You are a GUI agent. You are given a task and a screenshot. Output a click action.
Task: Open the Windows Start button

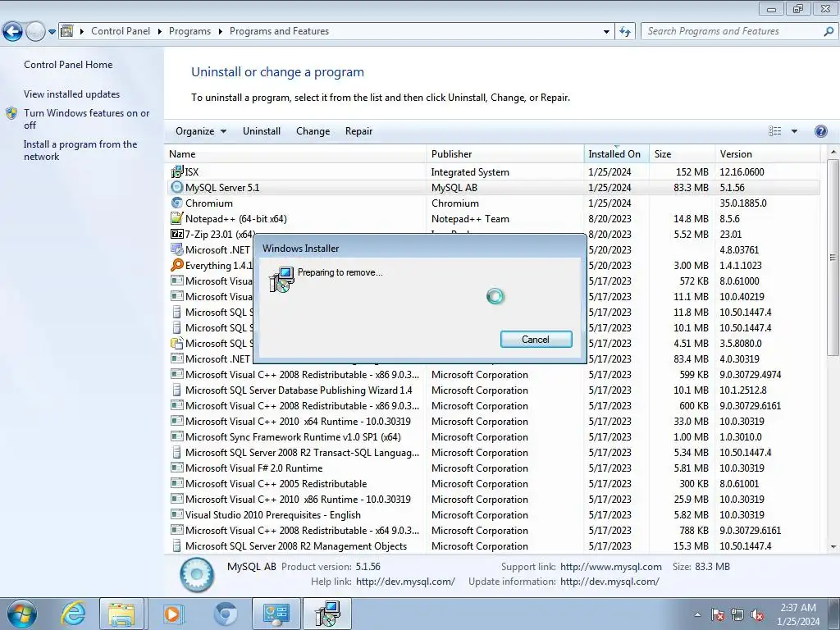22,614
